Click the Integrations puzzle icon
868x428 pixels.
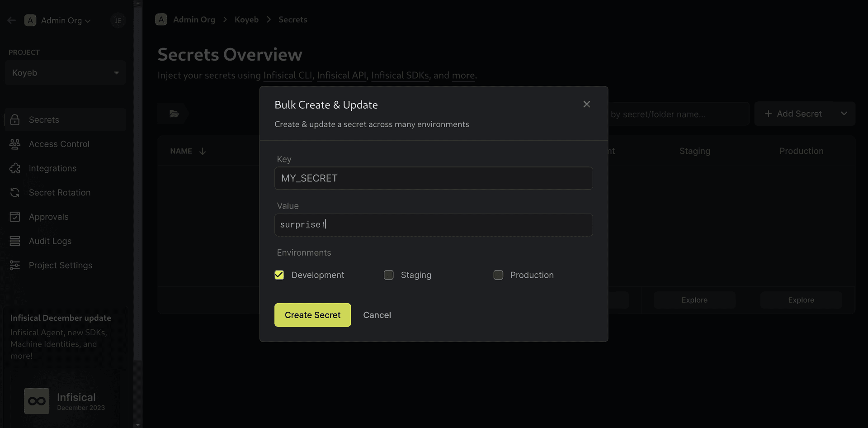15,168
